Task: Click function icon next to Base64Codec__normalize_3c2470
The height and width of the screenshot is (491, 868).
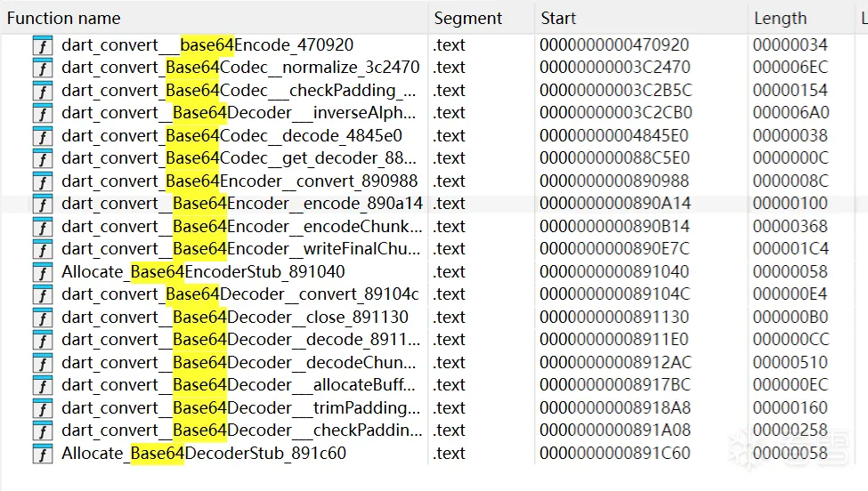Action: coord(43,68)
